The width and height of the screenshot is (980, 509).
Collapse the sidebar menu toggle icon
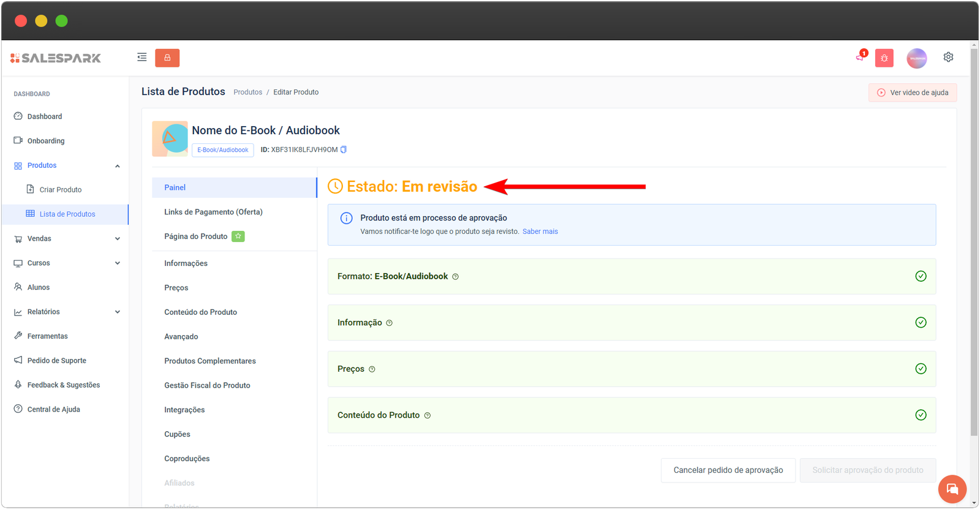click(x=141, y=58)
